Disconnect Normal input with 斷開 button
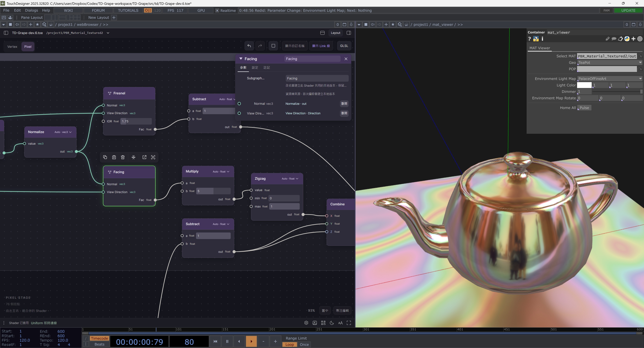This screenshot has height=348, width=644. 344,104
